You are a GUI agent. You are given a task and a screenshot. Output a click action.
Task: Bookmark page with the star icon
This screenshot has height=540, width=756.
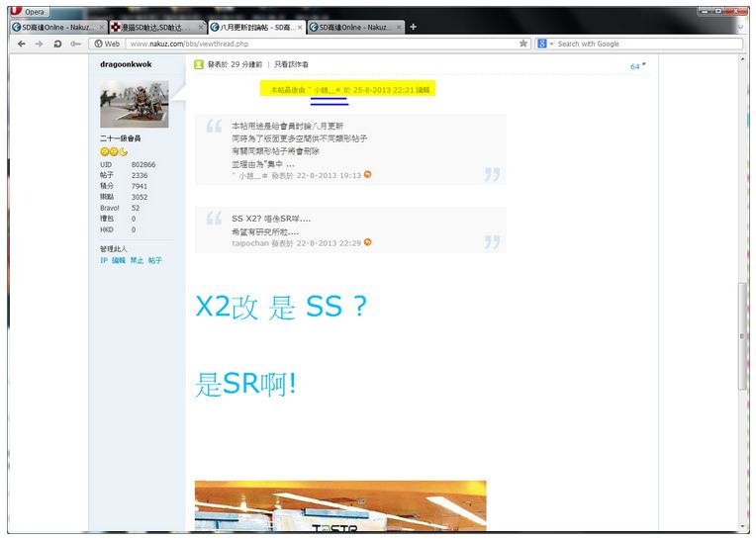pyautogui.click(x=523, y=44)
